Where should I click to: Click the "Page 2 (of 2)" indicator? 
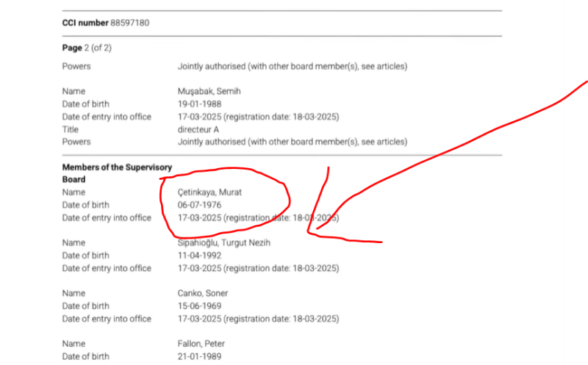(87, 48)
